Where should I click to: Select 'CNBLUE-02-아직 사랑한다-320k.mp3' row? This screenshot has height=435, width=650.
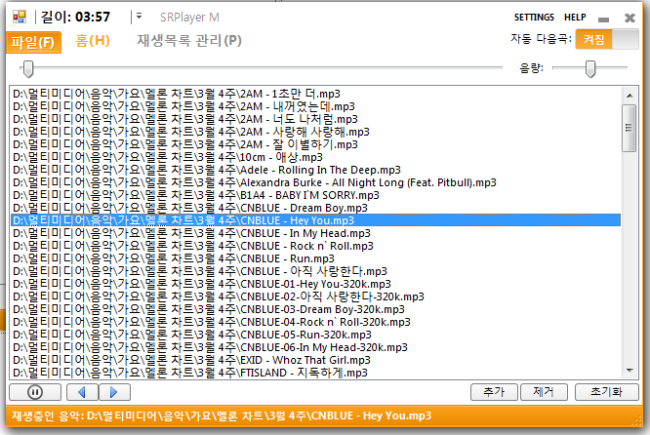pyautogui.click(x=315, y=296)
